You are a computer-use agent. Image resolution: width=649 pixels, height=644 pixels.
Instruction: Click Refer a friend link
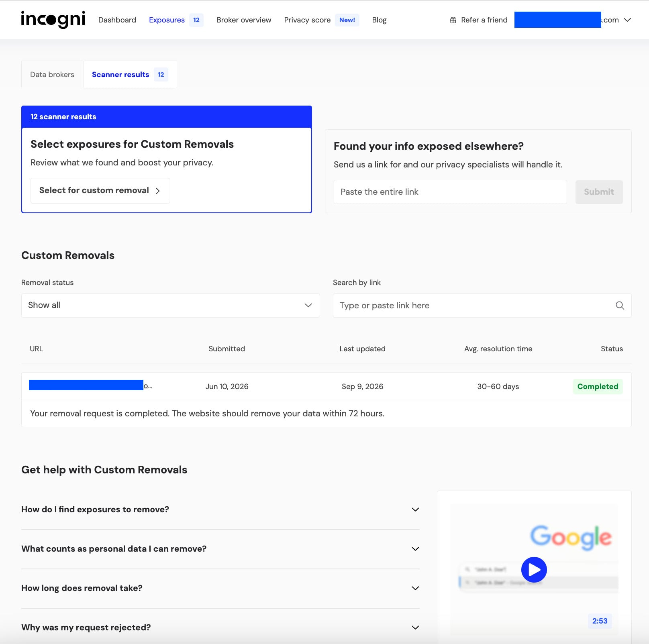click(x=484, y=20)
